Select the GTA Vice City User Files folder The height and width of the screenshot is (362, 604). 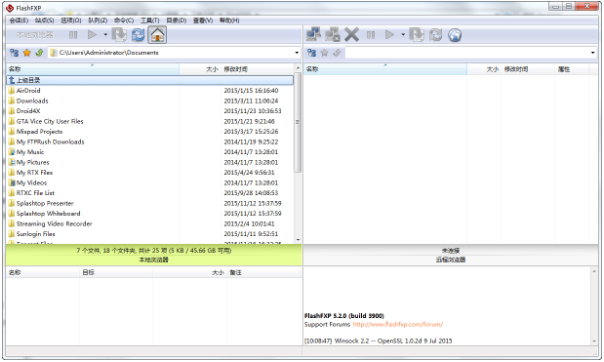pos(150,121)
